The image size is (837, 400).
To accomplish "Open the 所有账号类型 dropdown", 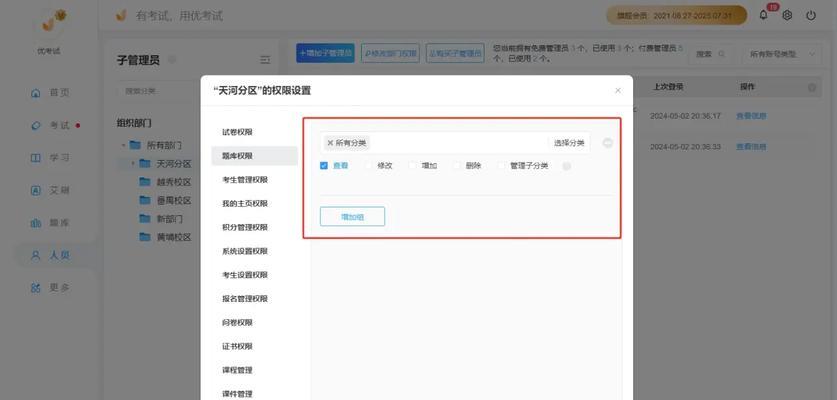I will coord(782,54).
